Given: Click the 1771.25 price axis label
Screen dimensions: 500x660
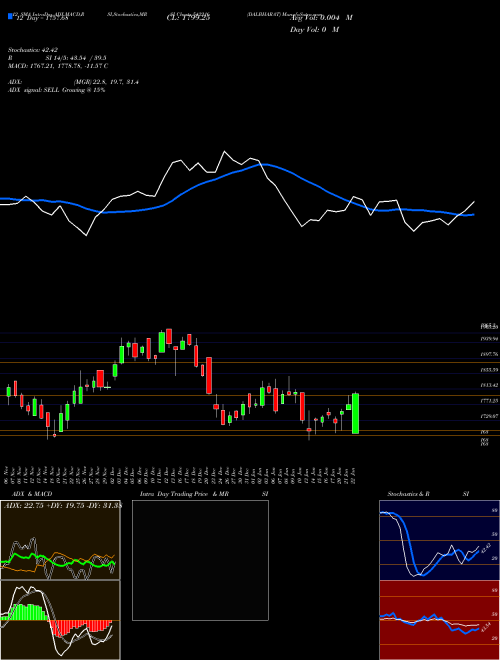Looking at the screenshot, I should (489, 401).
